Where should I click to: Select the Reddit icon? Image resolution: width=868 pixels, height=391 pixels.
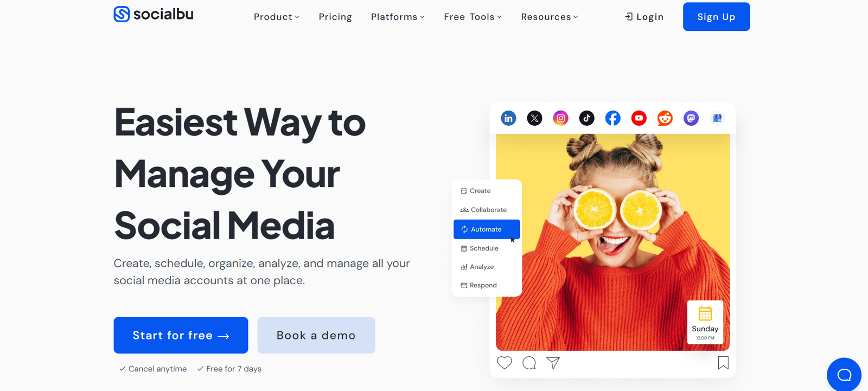coord(665,118)
